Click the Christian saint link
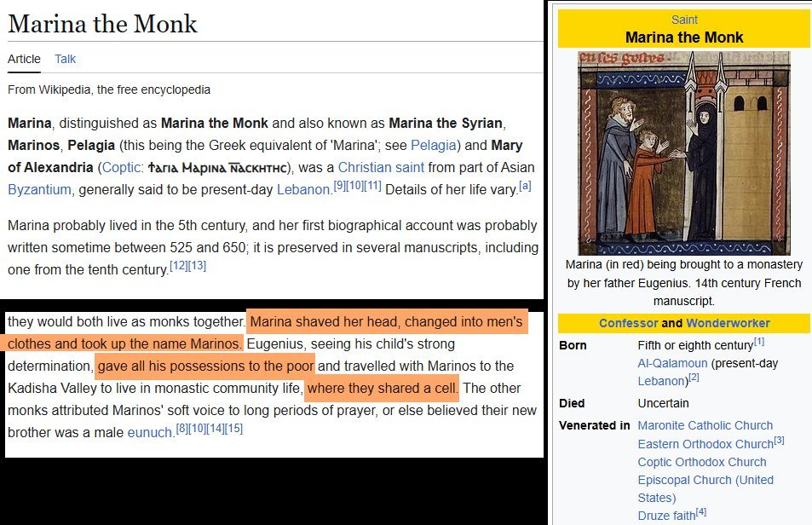This screenshot has height=525, width=812. click(x=381, y=167)
